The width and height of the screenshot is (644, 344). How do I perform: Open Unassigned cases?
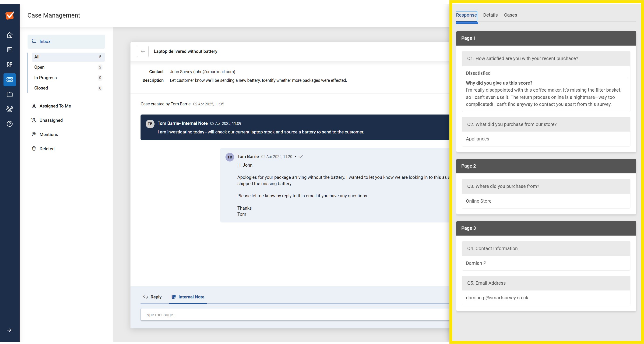tap(51, 120)
